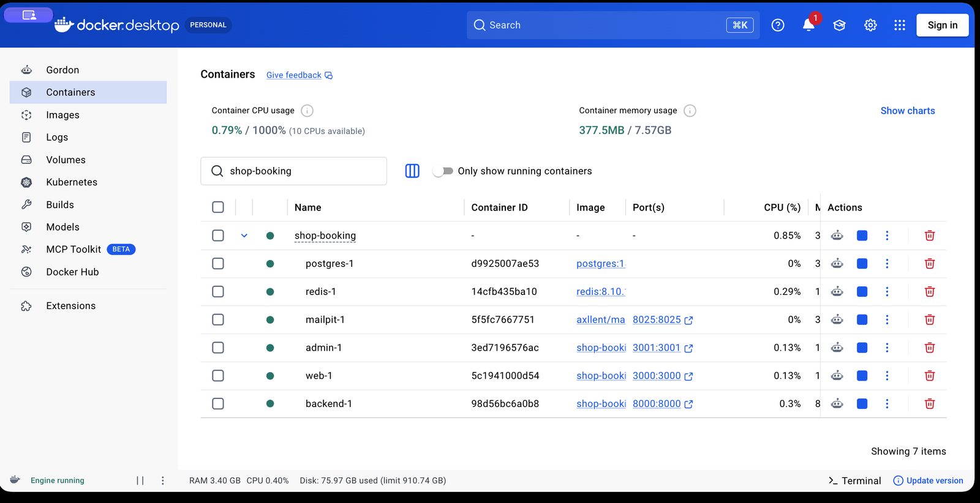The image size is (980, 503).
Task: Open the Terminal from status bar
Action: pos(854,480)
